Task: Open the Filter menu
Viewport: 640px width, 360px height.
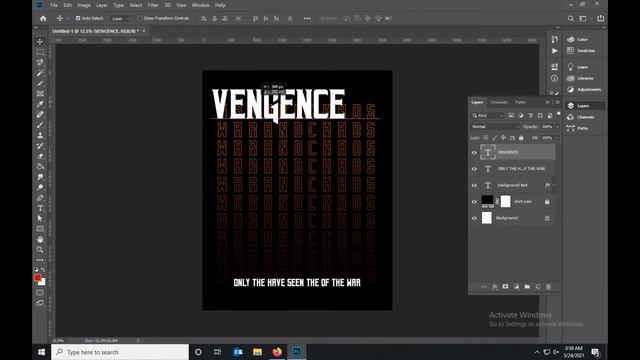Action: pos(153,5)
